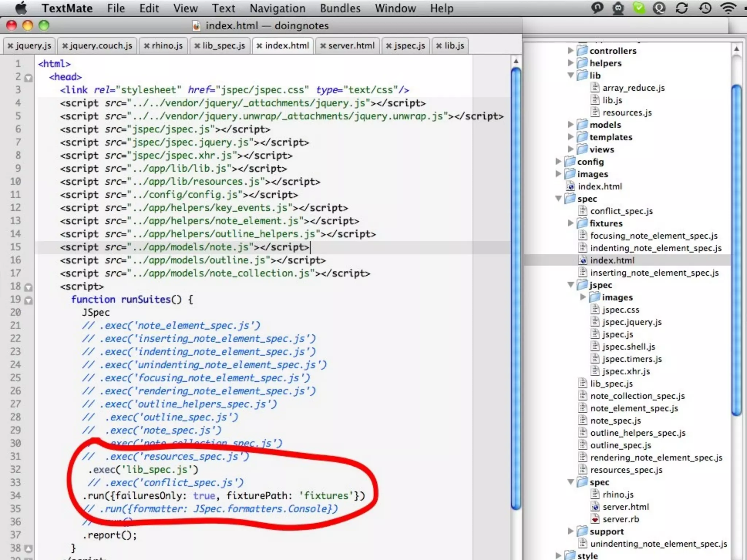Switch to the jquery.couch.js tab
This screenshot has height=560, width=747.
(97, 46)
